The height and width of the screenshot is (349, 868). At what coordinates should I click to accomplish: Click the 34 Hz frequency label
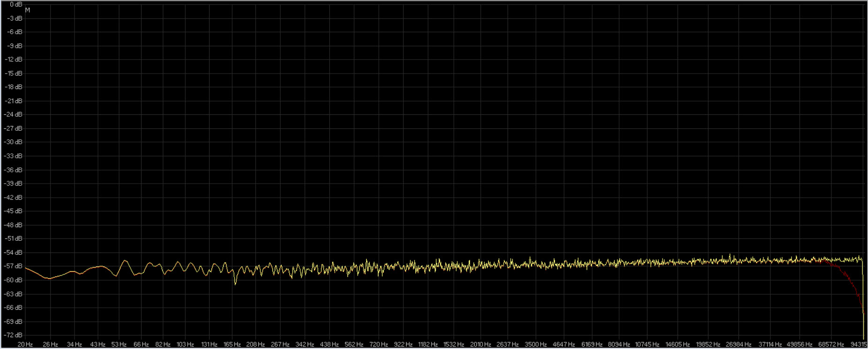tap(75, 345)
